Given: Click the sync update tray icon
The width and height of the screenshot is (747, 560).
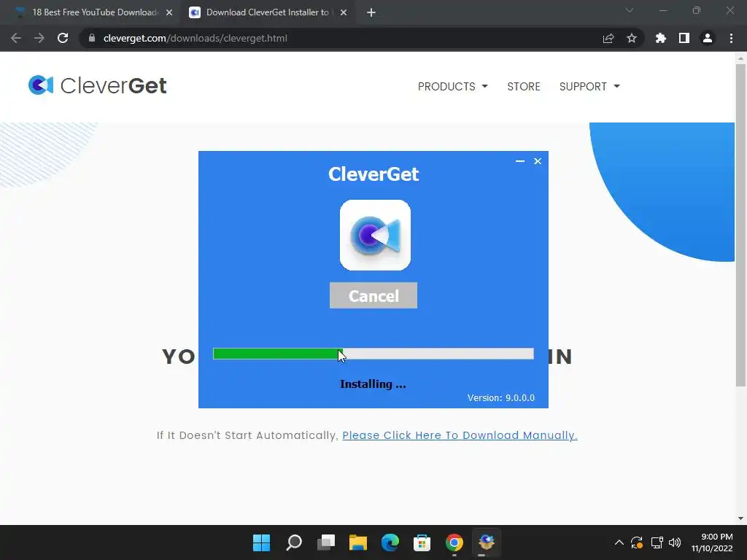Looking at the screenshot, I should tap(637, 542).
